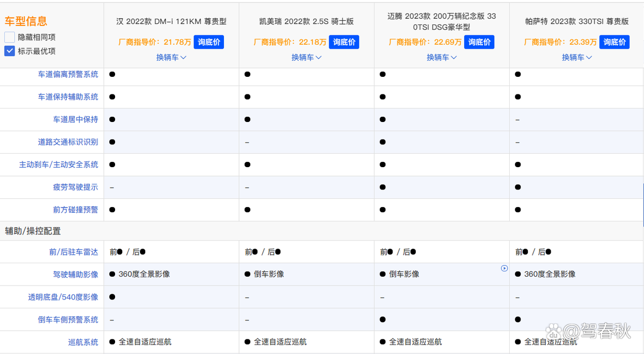Image resolution: width=644 pixels, height=354 pixels.
Task: Click the 倒车车侧预警系统 link
Action: [x=68, y=320]
